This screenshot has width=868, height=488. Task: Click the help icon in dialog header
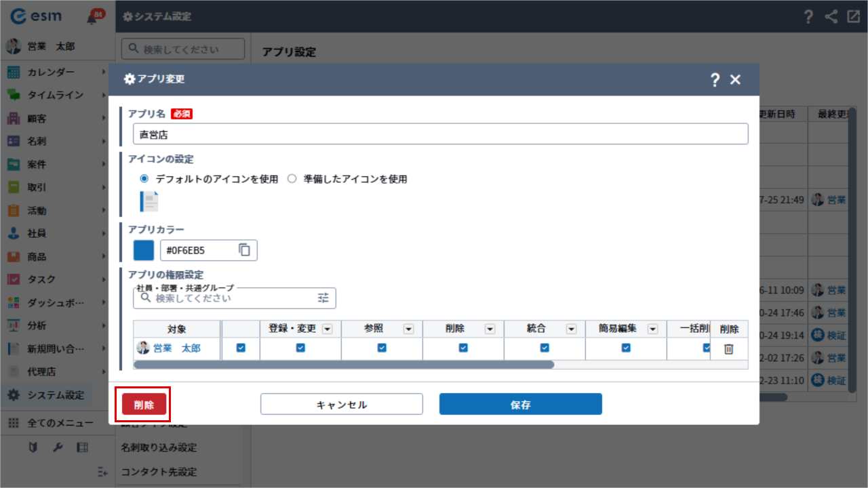[x=714, y=80]
